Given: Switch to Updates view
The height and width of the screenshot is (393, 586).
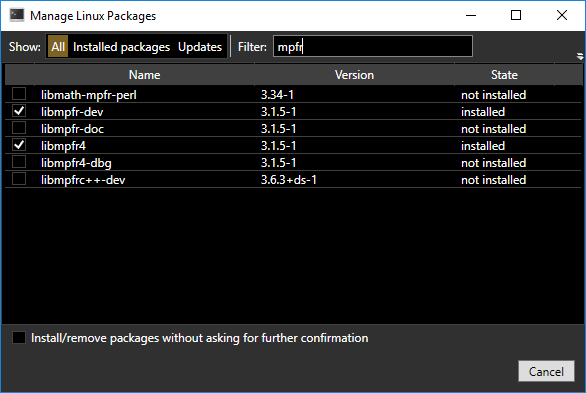Looking at the screenshot, I should (x=200, y=47).
